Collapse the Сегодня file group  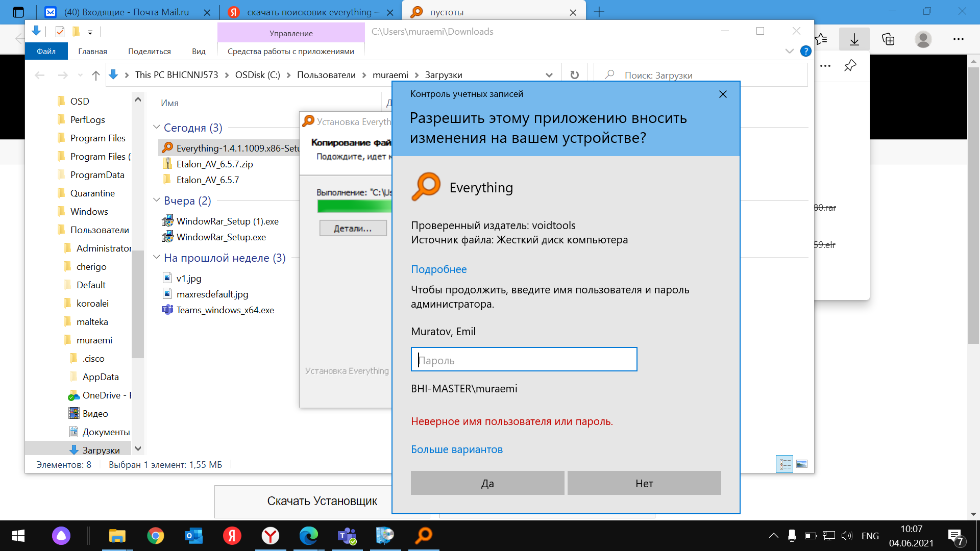click(157, 127)
